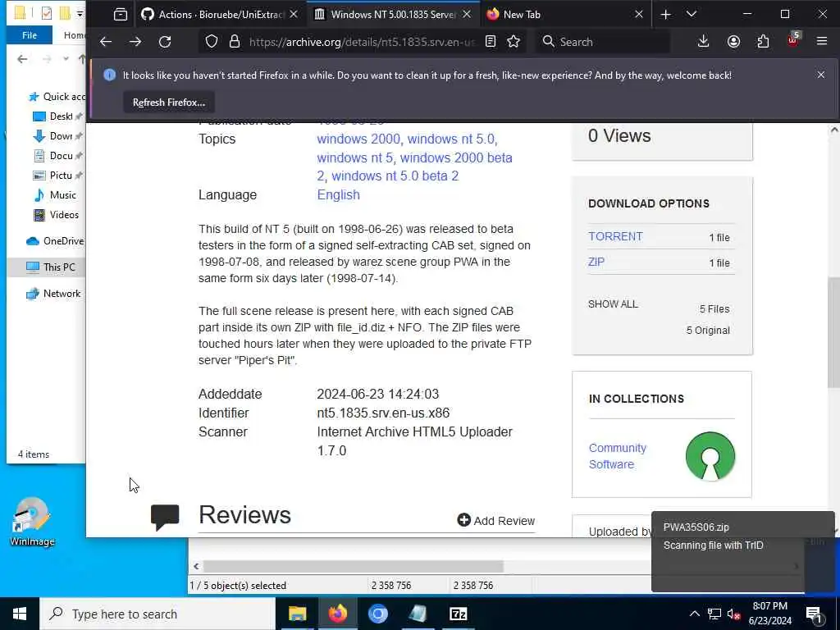Open a new tab with the plus button
The image size is (840, 630).
665,15
